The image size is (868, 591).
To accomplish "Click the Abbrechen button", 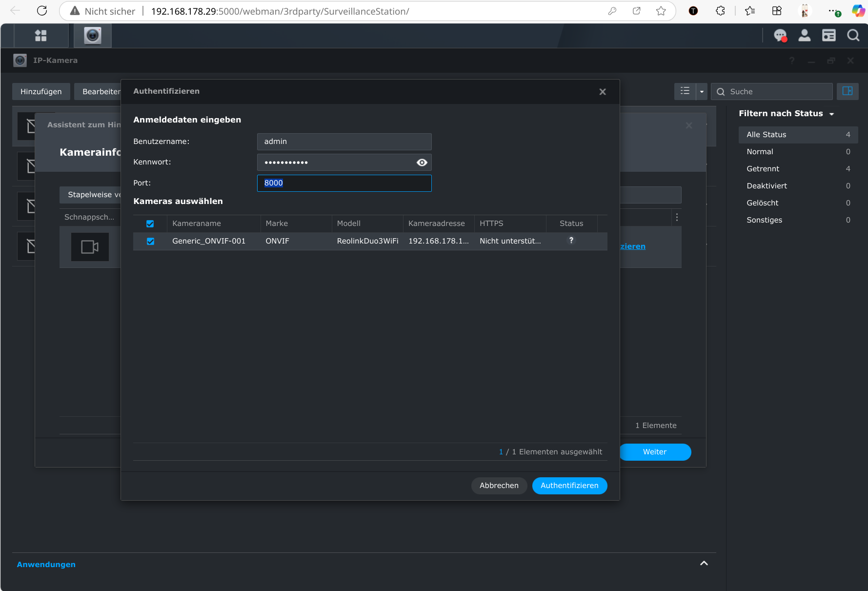I will [x=499, y=486].
